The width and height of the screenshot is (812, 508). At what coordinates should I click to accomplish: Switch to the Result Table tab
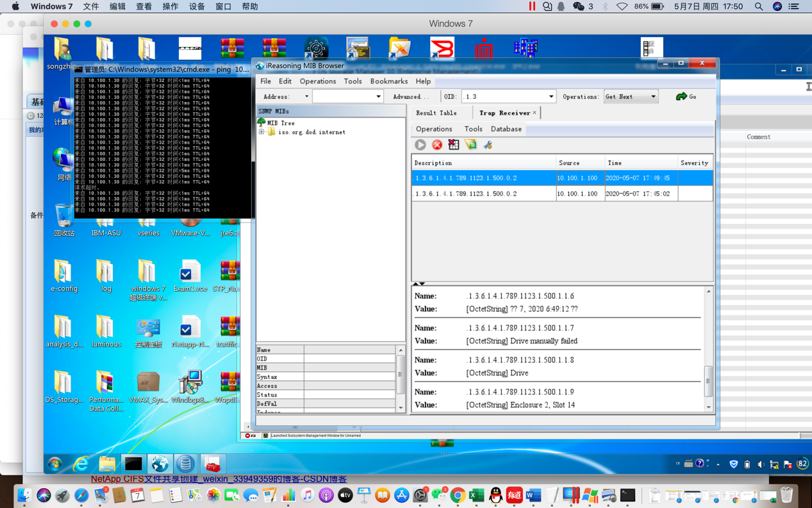436,113
